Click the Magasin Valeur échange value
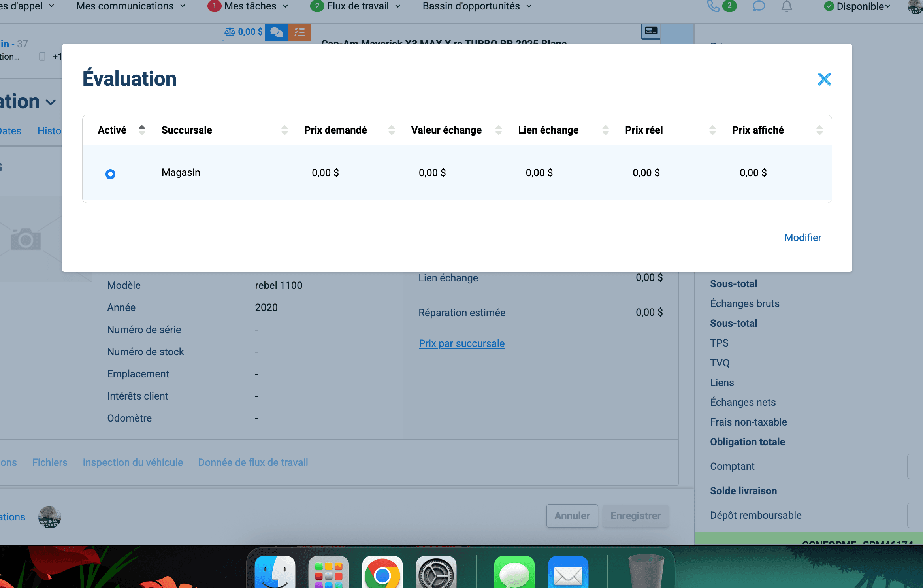The height and width of the screenshot is (588, 923). [432, 173]
